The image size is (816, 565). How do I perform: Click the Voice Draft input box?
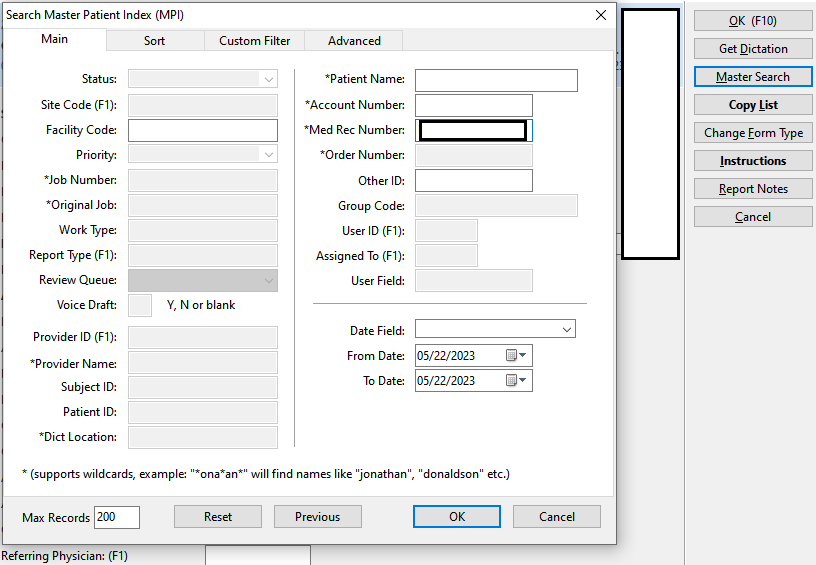tap(140, 305)
